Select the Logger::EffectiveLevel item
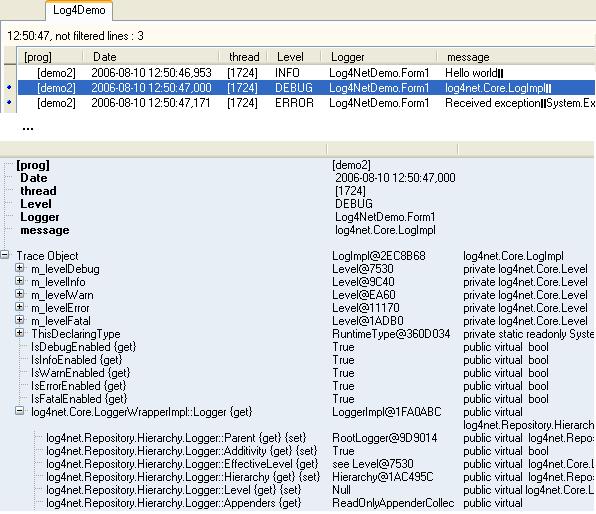 click(x=182, y=464)
